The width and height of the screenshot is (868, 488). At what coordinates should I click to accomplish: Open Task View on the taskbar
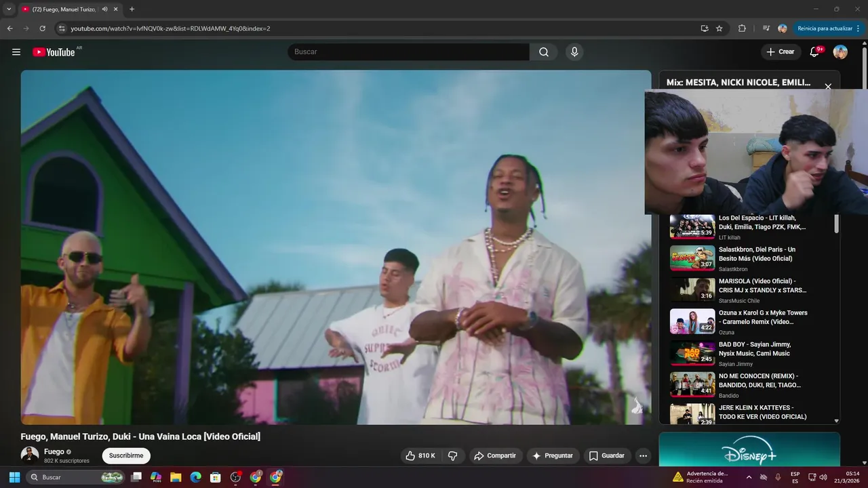click(136, 477)
